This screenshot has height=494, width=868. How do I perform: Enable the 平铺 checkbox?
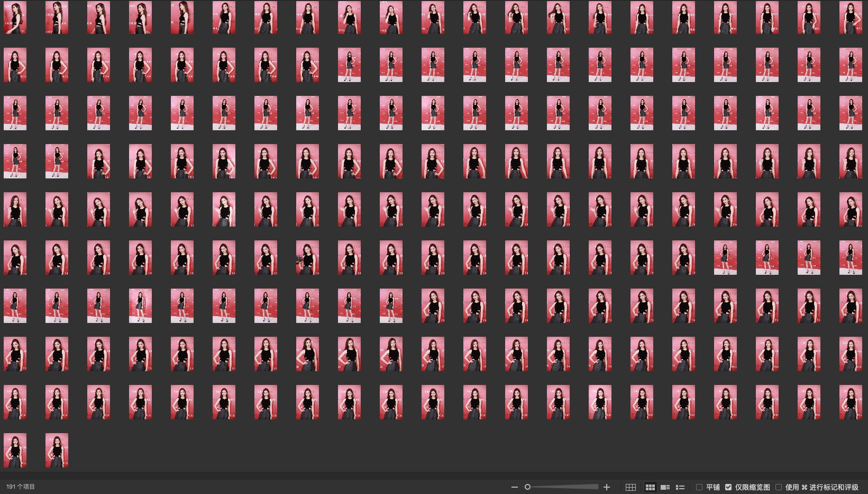(699, 487)
